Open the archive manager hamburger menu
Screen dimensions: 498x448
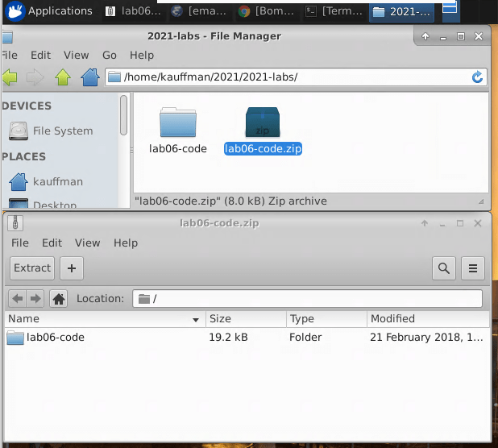click(x=473, y=268)
